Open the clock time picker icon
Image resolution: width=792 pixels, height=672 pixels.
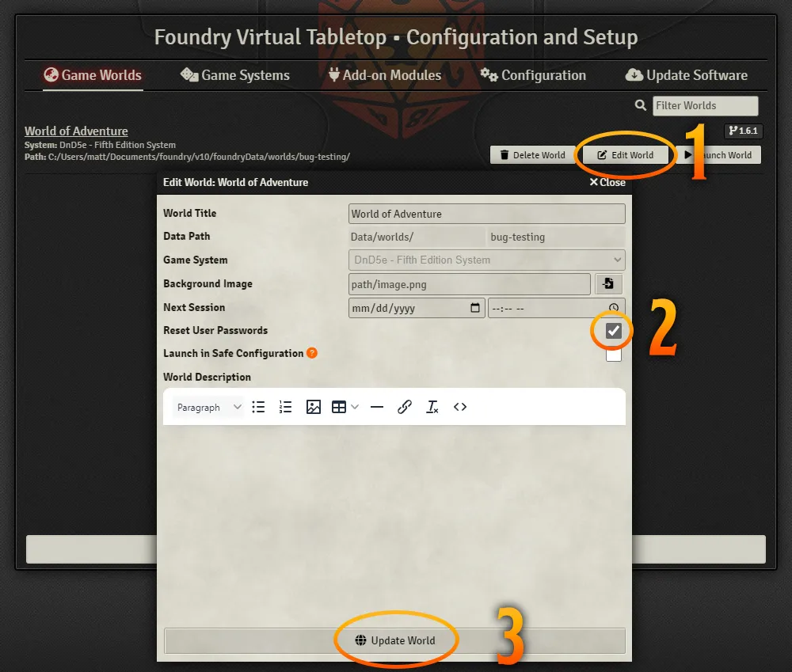click(614, 307)
